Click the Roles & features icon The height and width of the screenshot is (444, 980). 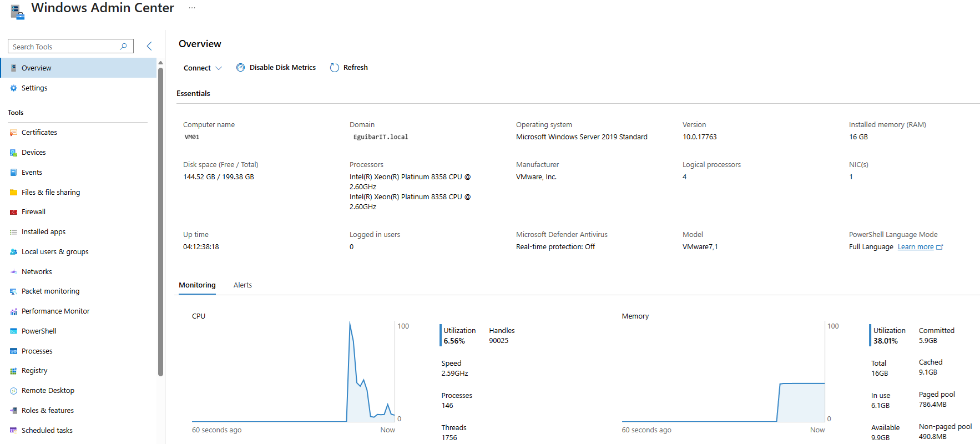(13, 411)
